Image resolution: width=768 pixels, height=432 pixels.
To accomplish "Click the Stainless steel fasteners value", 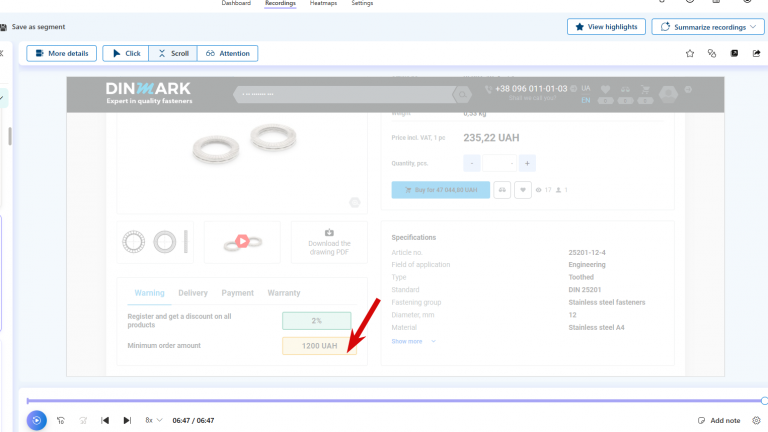I will (x=607, y=302).
